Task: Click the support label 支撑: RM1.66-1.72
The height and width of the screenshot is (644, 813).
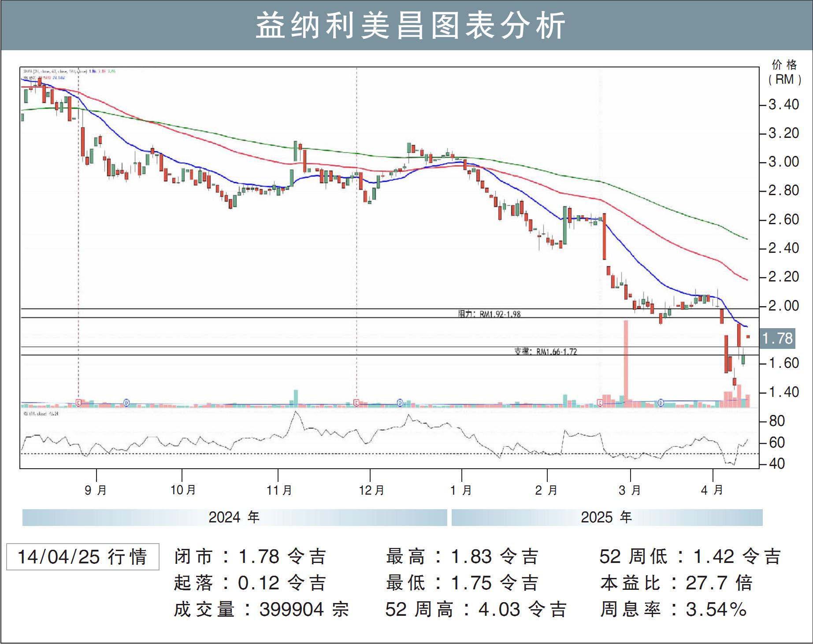Action: click(546, 352)
